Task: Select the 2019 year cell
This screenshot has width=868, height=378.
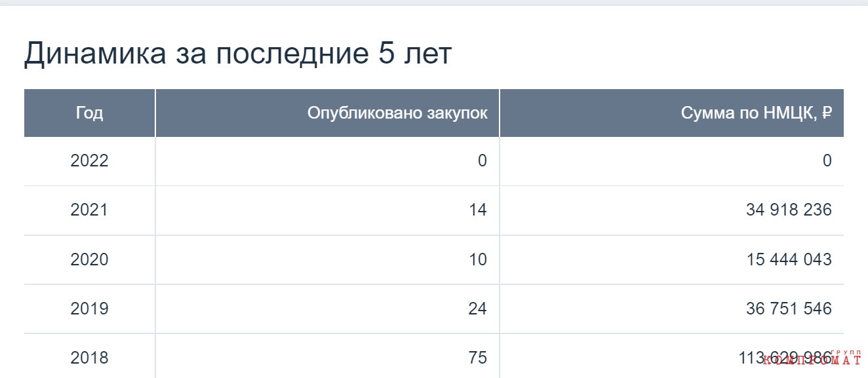Action: click(89, 309)
